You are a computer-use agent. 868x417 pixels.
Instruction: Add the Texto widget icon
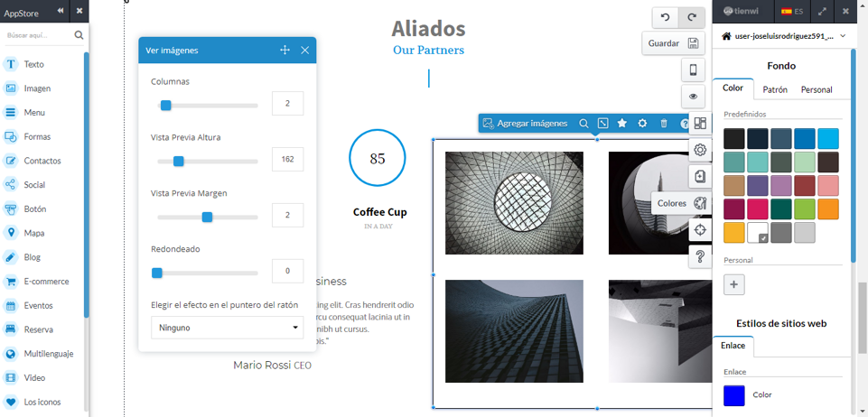(x=11, y=64)
